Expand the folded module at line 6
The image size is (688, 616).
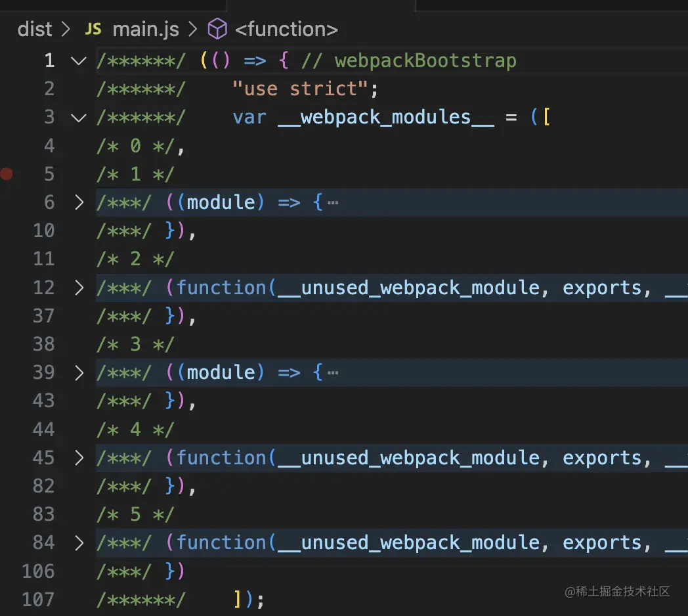tap(79, 202)
